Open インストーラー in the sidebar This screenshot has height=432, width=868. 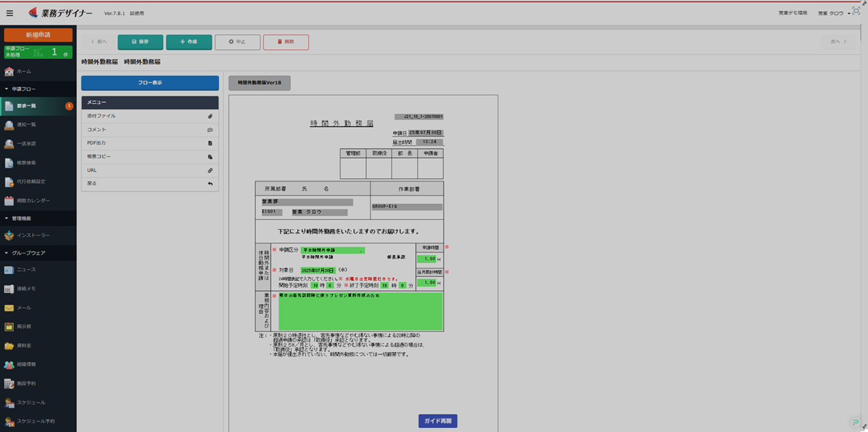pos(38,236)
